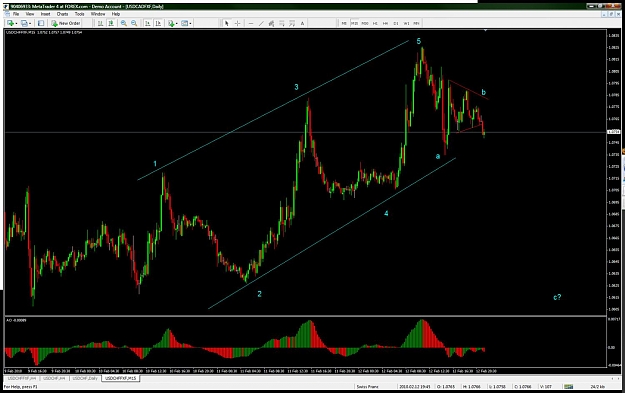Select the text label tool icon
The height and width of the screenshot is (393, 625).
pos(292,24)
